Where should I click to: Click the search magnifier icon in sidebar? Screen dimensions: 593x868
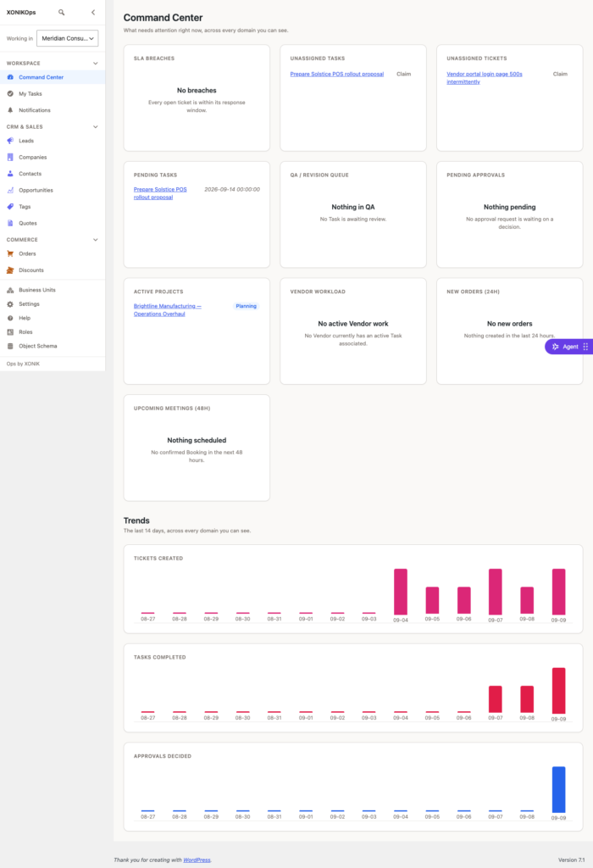tap(61, 12)
